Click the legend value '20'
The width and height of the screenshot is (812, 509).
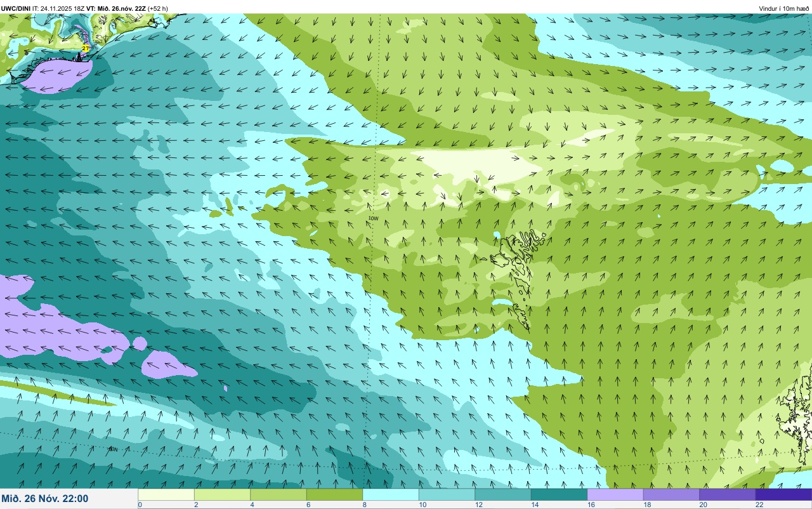coord(702,505)
